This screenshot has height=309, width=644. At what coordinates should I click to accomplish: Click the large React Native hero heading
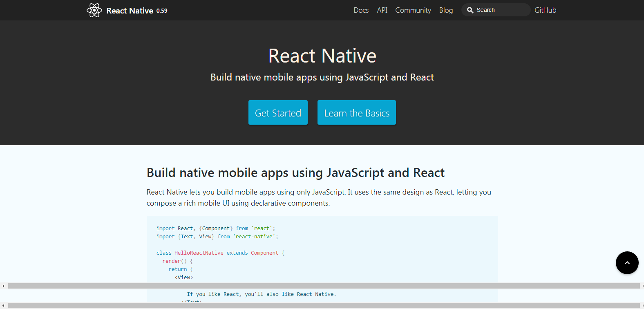click(x=322, y=56)
